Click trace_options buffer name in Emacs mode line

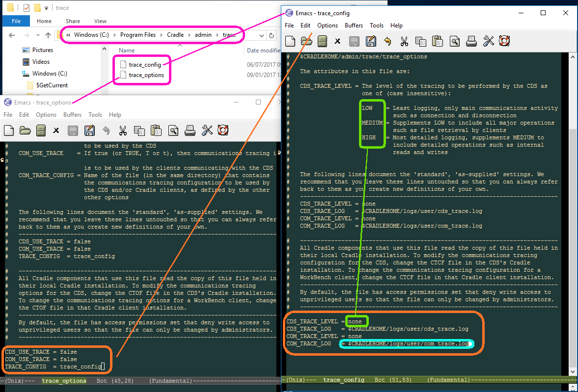coord(64,381)
